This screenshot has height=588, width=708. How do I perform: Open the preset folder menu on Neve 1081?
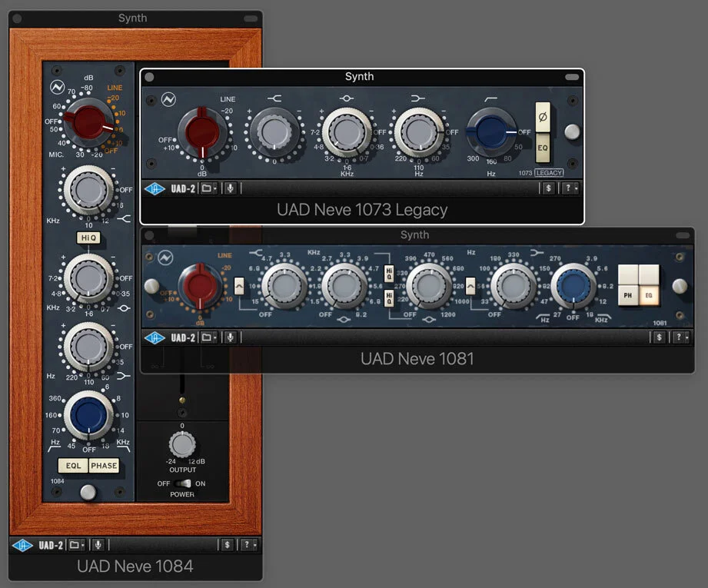pos(208,337)
